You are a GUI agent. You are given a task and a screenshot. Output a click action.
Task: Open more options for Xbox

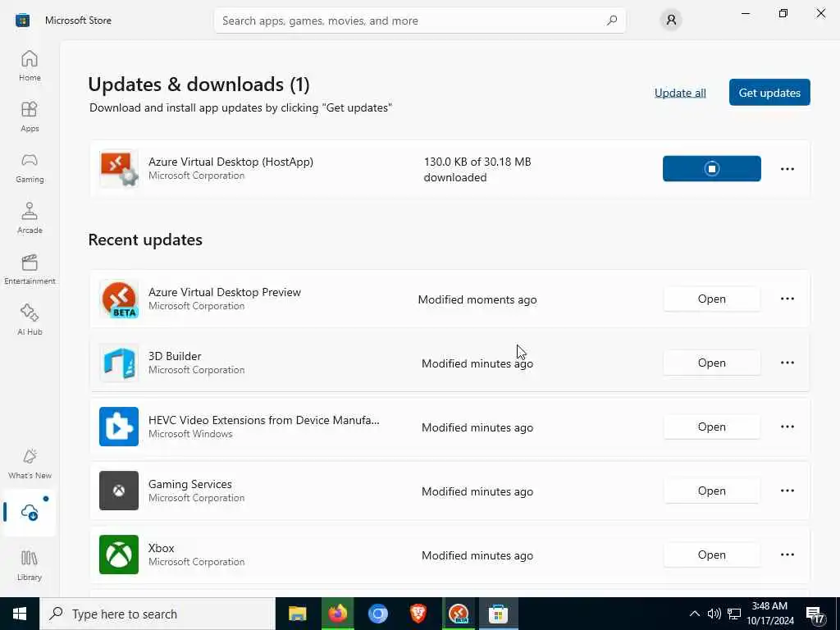click(x=787, y=555)
